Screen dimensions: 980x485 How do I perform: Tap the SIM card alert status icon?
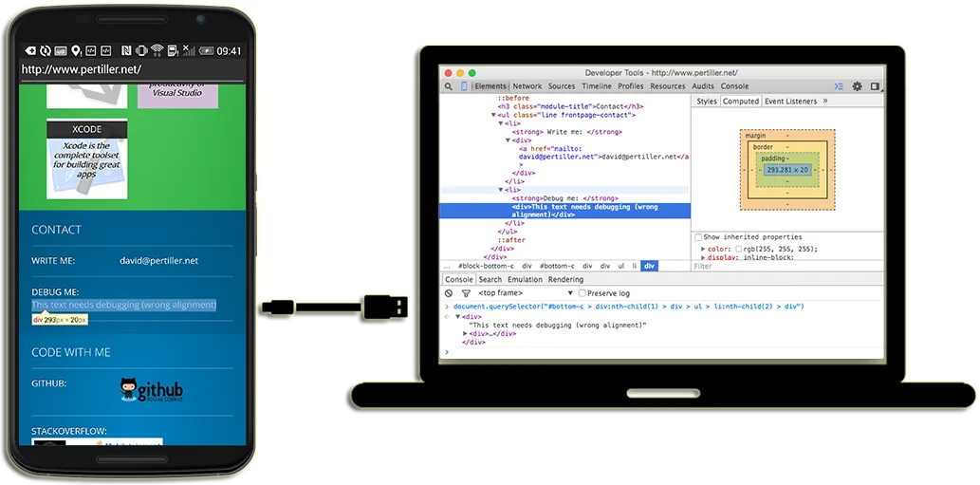[x=173, y=50]
